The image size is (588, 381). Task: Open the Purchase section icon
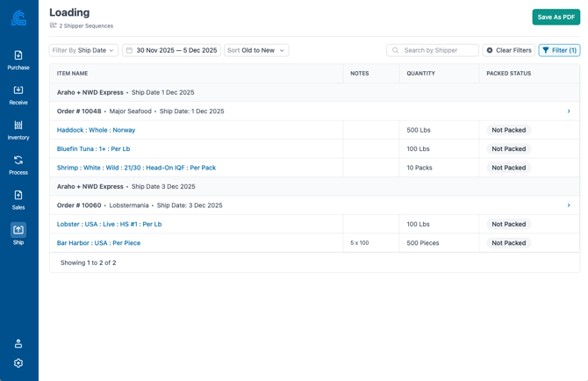(x=18, y=55)
